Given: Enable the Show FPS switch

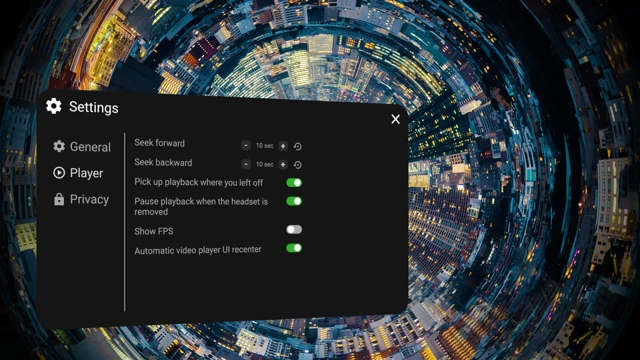Looking at the screenshot, I should point(294,229).
